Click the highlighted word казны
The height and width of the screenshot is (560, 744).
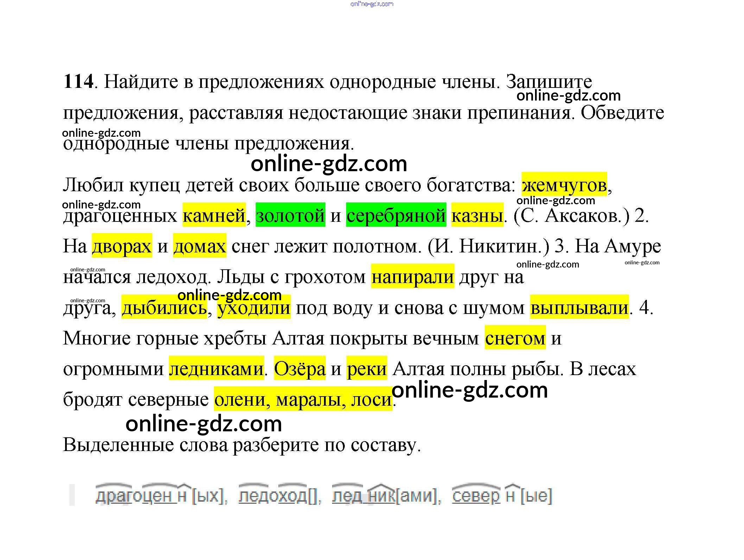tap(477, 215)
